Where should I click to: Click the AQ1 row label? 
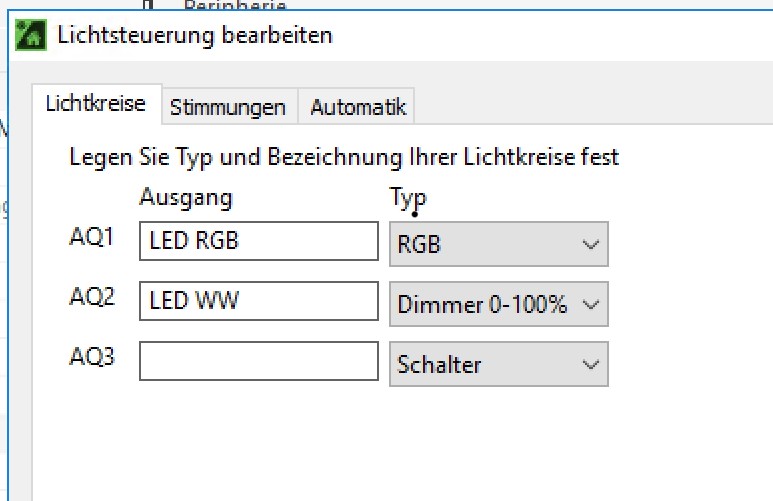[92, 238]
